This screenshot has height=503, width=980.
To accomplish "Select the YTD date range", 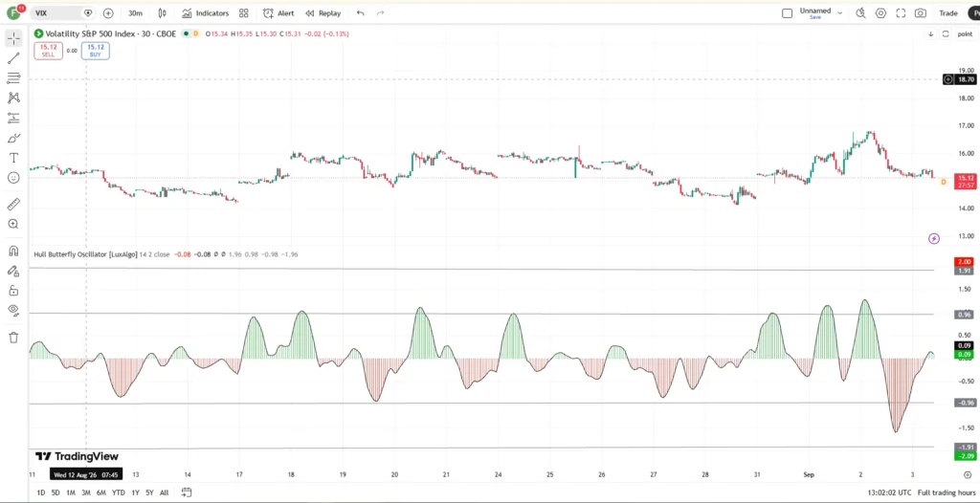I will [118, 492].
